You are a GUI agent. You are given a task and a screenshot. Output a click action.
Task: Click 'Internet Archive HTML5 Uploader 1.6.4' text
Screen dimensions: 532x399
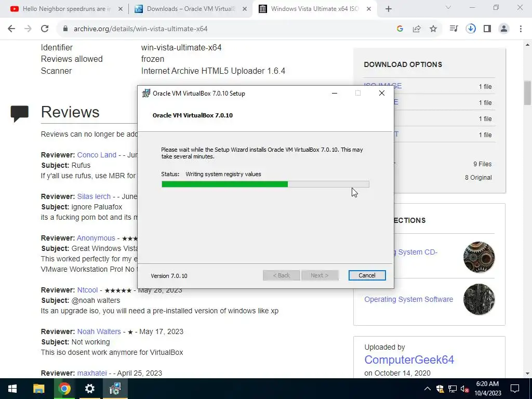(x=213, y=71)
